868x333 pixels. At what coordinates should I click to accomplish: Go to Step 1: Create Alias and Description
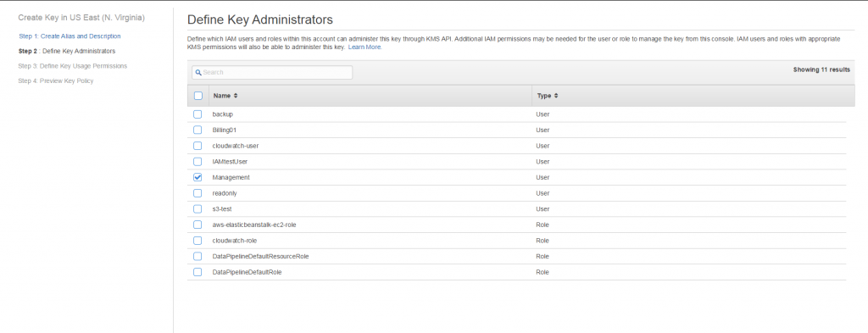pyautogui.click(x=70, y=36)
